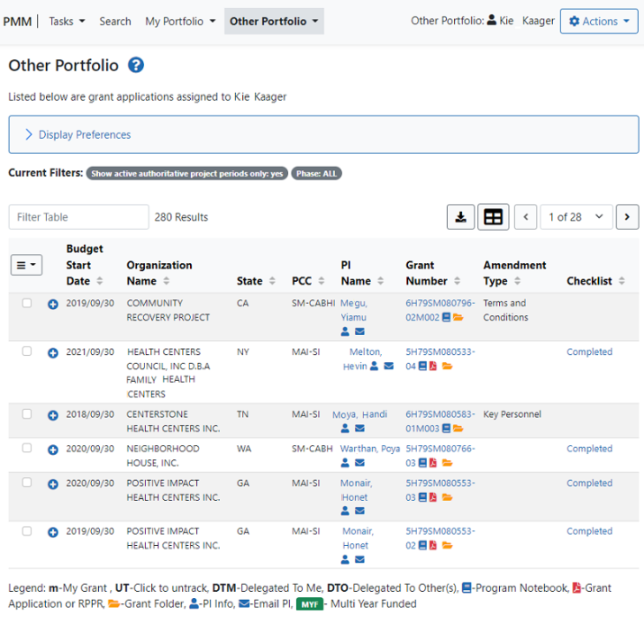Click 'Key Personnel' amendment type cell
Screen dimensions: 644x644
pyautogui.click(x=512, y=414)
